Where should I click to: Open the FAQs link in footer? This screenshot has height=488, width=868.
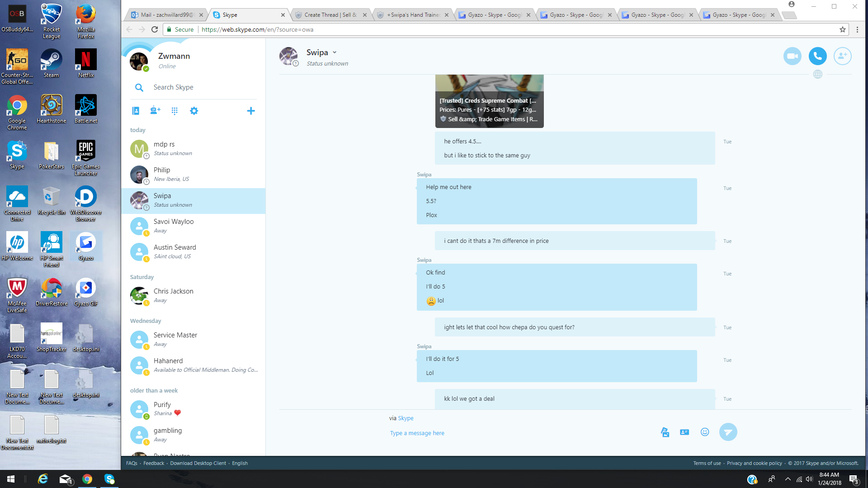[132, 463]
